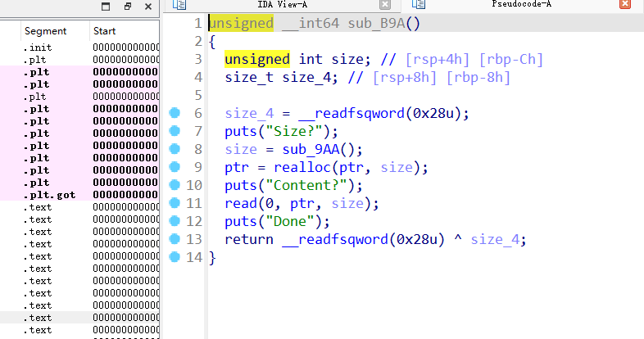Click the realloc call on line 9
The image size is (644, 339).
302,167
